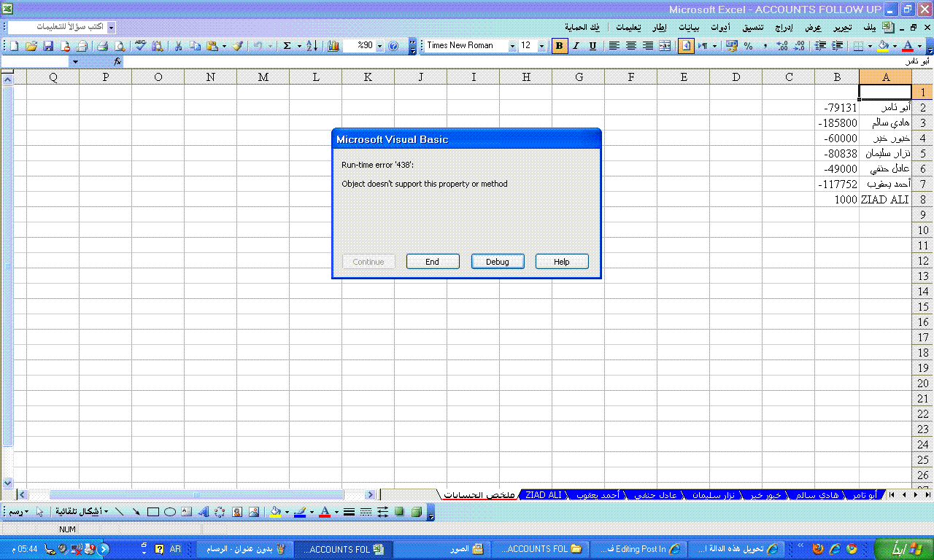Expand the Name Box dropdown arrow
Image resolution: width=934 pixels, height=560 pixels.
coord(75,62)
